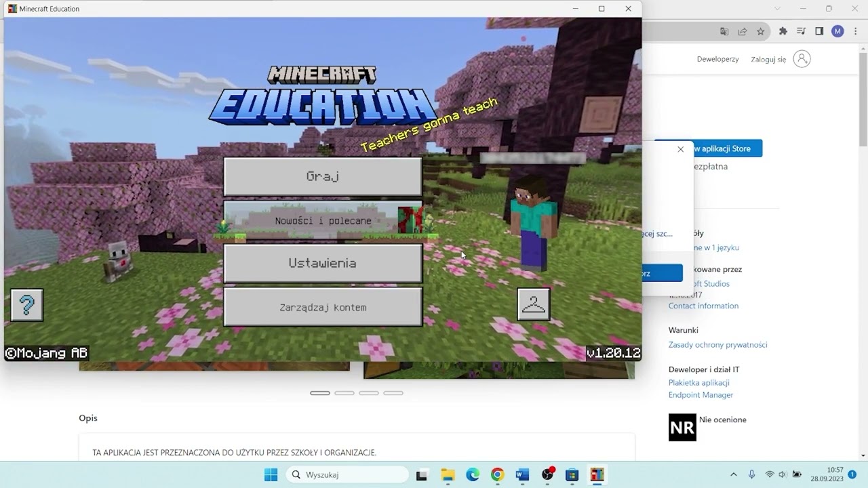The height and width of the screenshot is (488, 868).
Task: Click the 'Nie ocenione' rating text
Action: click(723, 420)
